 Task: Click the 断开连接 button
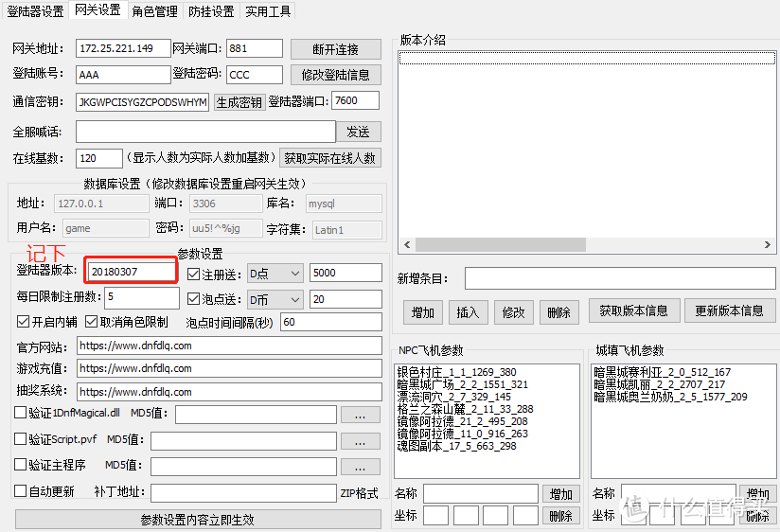point(336,49)
